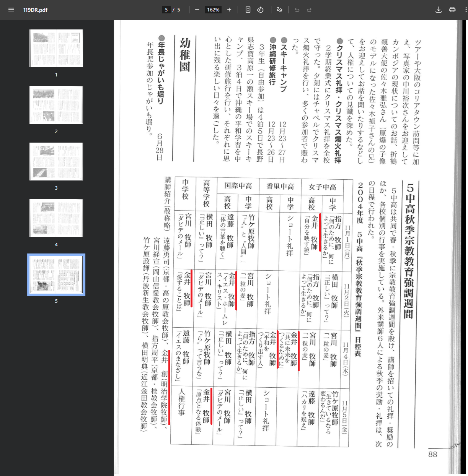The height and width of the screenshot is (476, 468).
Task: Select the draw annotation tool
Action: click(279, 10)
